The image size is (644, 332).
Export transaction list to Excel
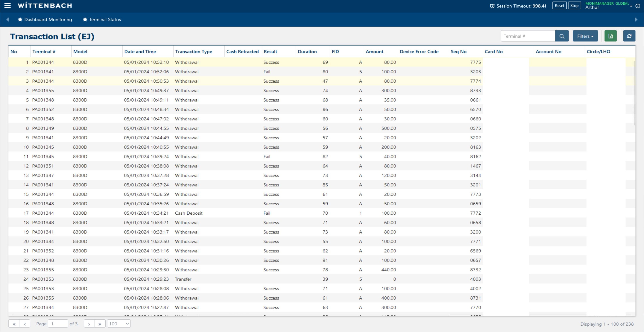tap(611, 36)
